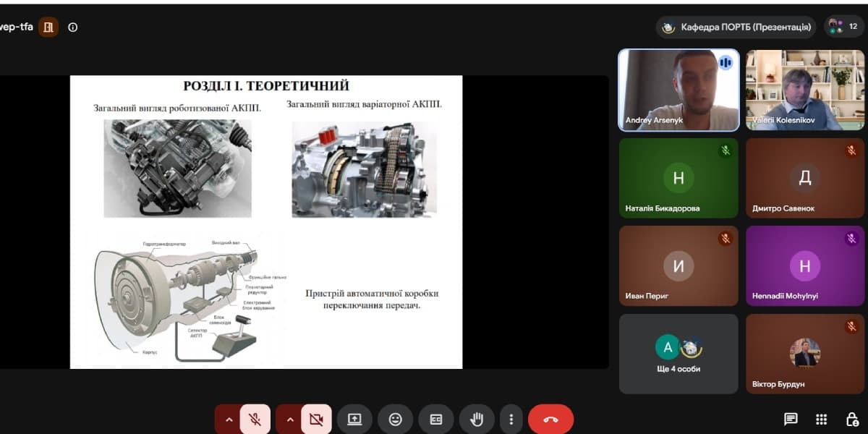Click the Н avatar of Наталія Бикадорова

[x=678, y=178]
